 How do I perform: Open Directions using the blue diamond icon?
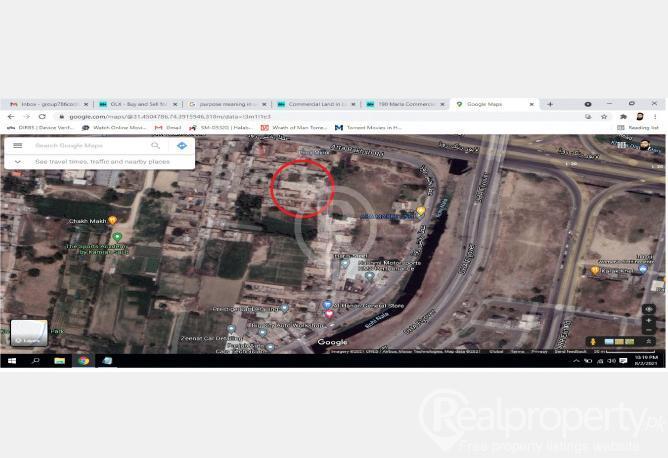tap(181, 146)
